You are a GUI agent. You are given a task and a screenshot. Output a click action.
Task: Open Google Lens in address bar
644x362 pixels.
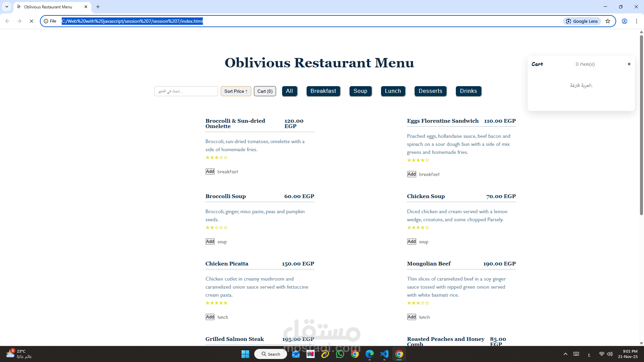[x=582, y=21]
